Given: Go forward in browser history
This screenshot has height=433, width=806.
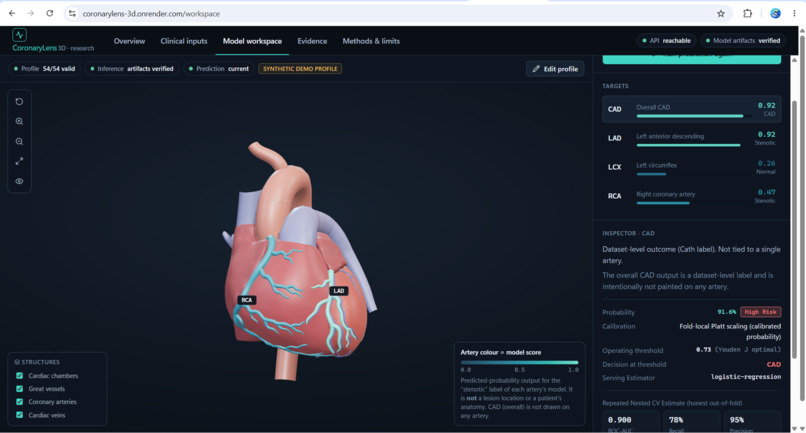Looking at the screenshot, I should tap(31, 13).
